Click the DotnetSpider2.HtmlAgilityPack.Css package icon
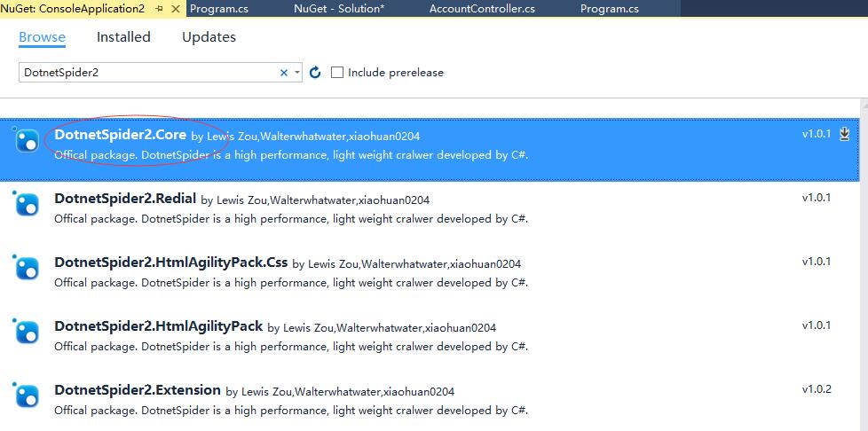 click(x=26, y=268)
